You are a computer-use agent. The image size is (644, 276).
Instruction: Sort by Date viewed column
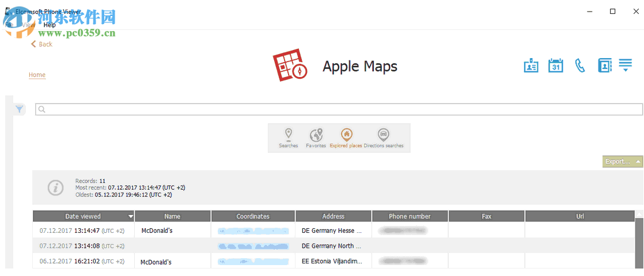click(84, 216)
